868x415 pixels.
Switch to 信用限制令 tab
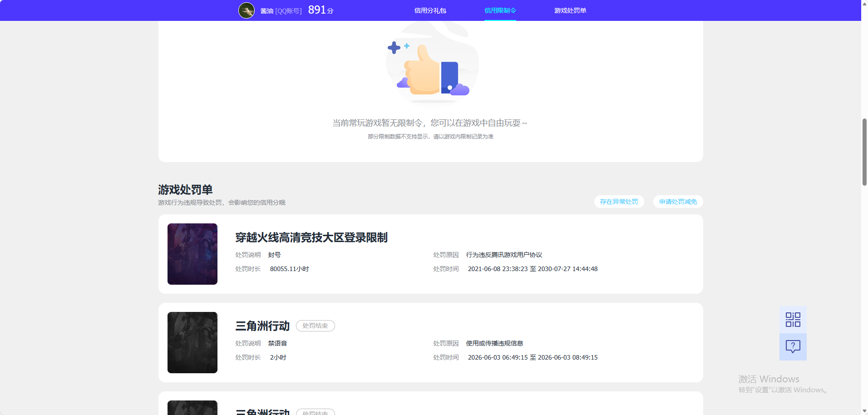(x=500, y=10)
